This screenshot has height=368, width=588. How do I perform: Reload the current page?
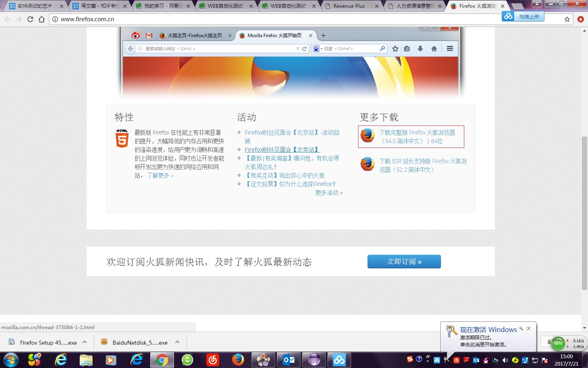pyautogui.click(x=30, y=19)
